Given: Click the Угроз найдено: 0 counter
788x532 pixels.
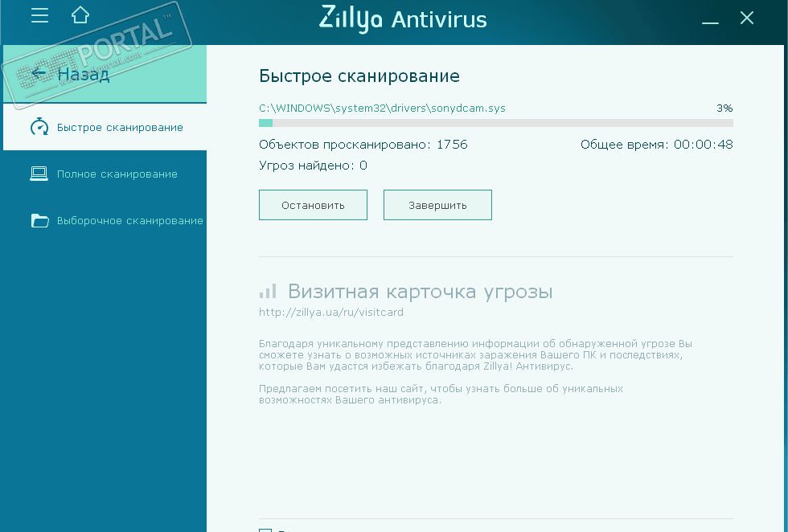Looking at the screenshot, I should (x=313, y=166).
